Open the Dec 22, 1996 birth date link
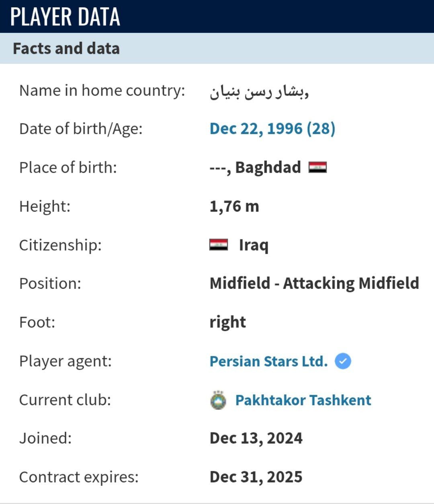 [x=272, y=129]
